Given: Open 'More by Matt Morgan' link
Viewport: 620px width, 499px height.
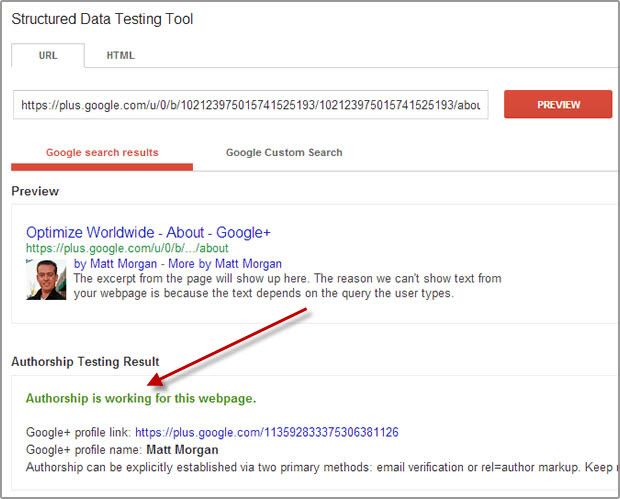Looking at the screenshot, I should click(x=225, y=264).
